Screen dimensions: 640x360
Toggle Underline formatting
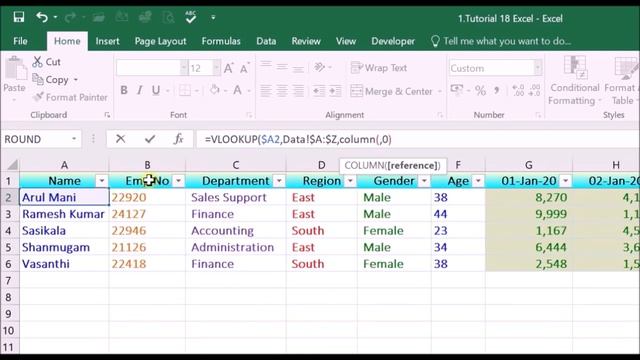156,90
